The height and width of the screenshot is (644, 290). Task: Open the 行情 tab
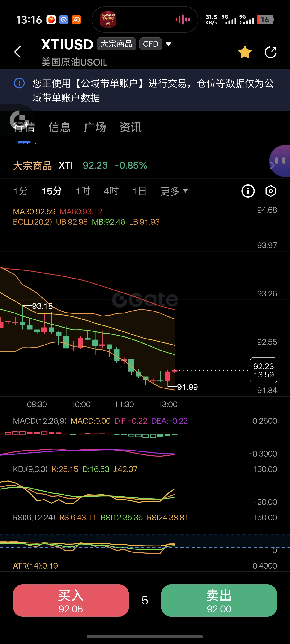(x=24, y=127)
